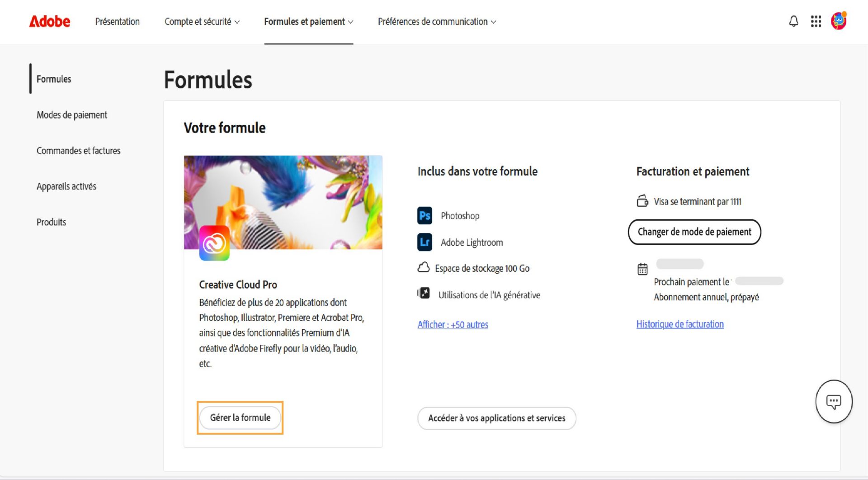The width and height of the screenshot is (868, 480).
Task: Open the chat support bubble
Action: tap(834, 401)
